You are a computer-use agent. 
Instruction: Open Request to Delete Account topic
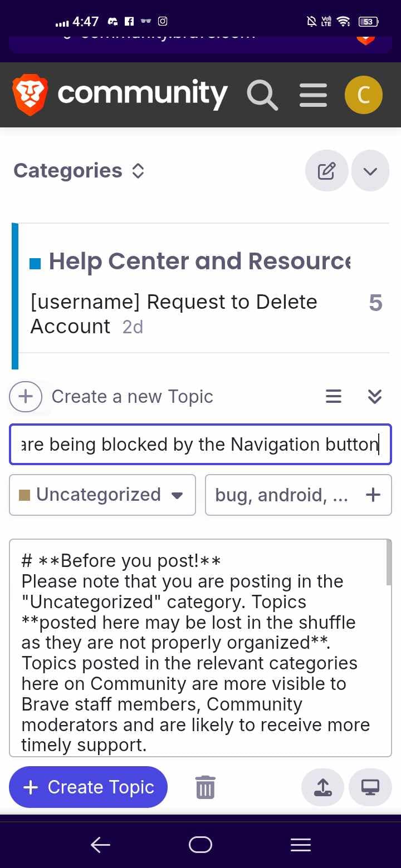tap(173, 314)
